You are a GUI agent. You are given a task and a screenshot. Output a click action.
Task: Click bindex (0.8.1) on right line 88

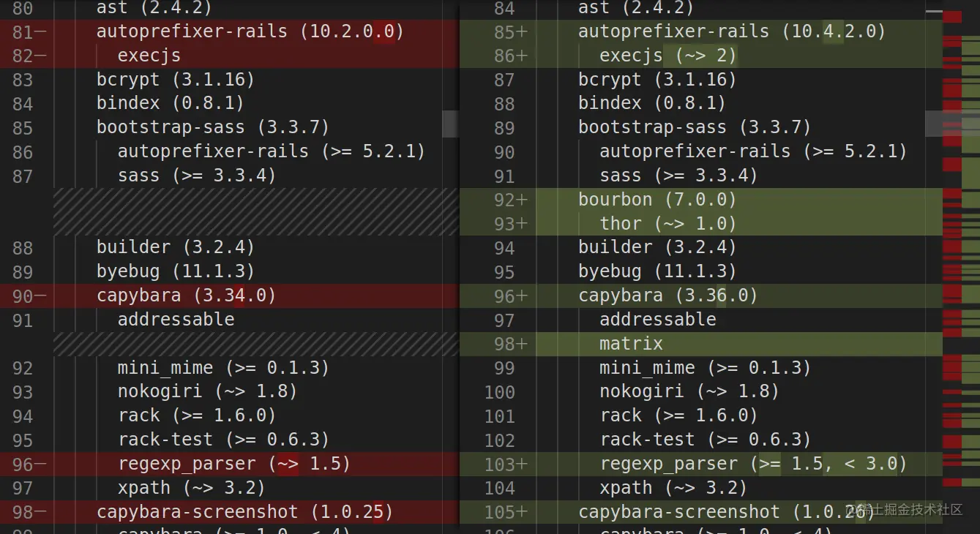click(652, 103)
